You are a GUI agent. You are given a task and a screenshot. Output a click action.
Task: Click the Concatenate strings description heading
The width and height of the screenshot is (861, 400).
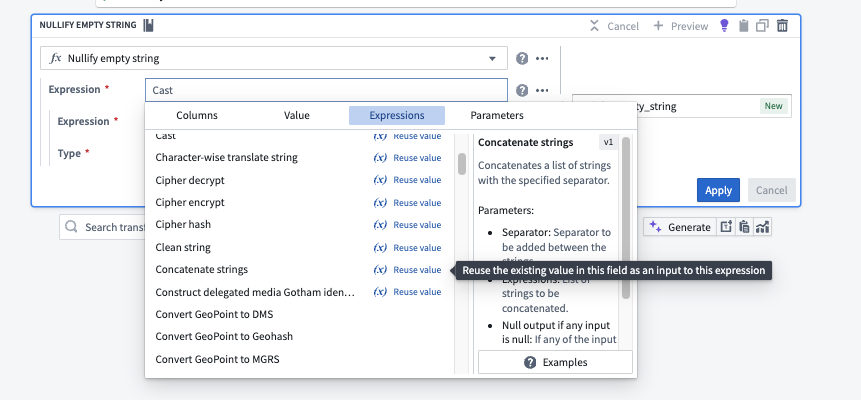point(525,143)
